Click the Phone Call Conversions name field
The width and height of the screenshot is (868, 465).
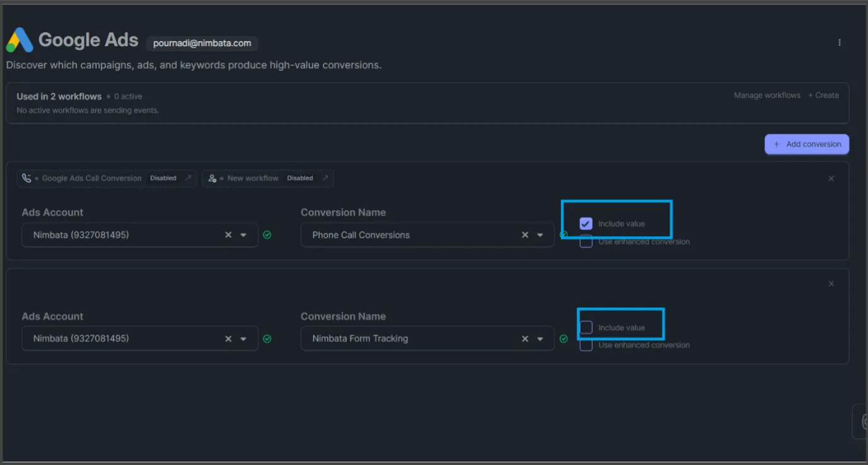pyautogui.click(x=427, y=235)
